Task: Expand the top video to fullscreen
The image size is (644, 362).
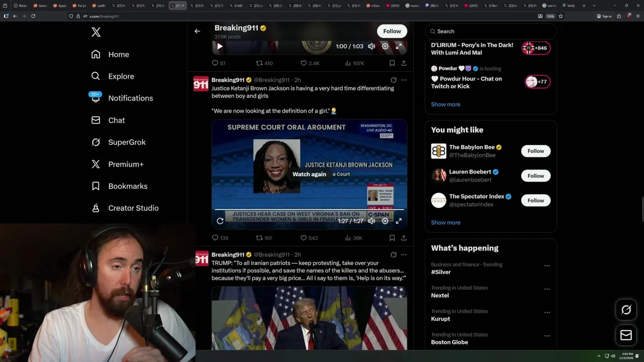Action: pyautogui.click(x=398, y=46)
